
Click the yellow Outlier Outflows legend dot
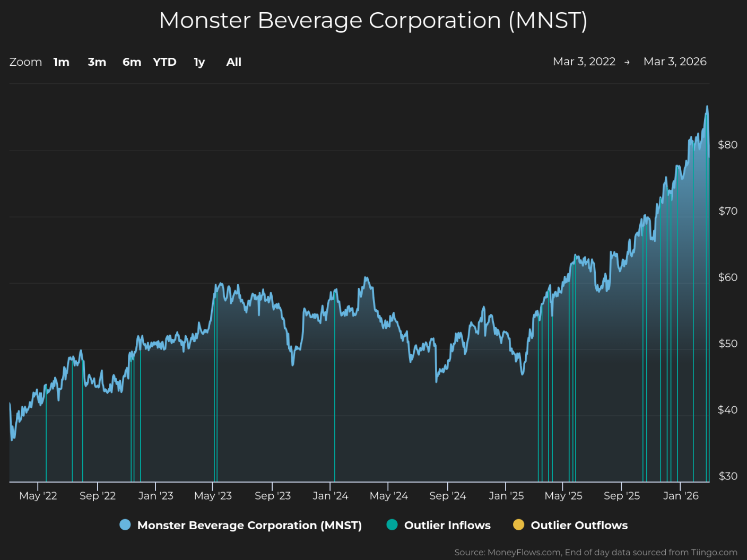click(519, 524)
